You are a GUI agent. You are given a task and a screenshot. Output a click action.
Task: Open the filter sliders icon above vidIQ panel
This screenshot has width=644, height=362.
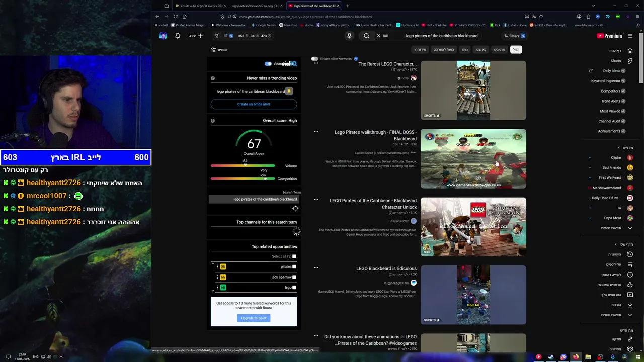coord(213,50)
